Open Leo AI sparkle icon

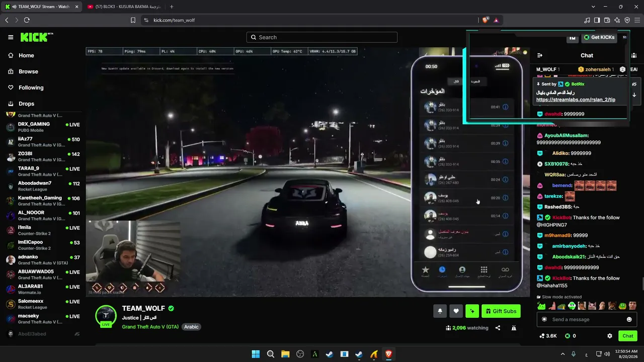(617, 20)
